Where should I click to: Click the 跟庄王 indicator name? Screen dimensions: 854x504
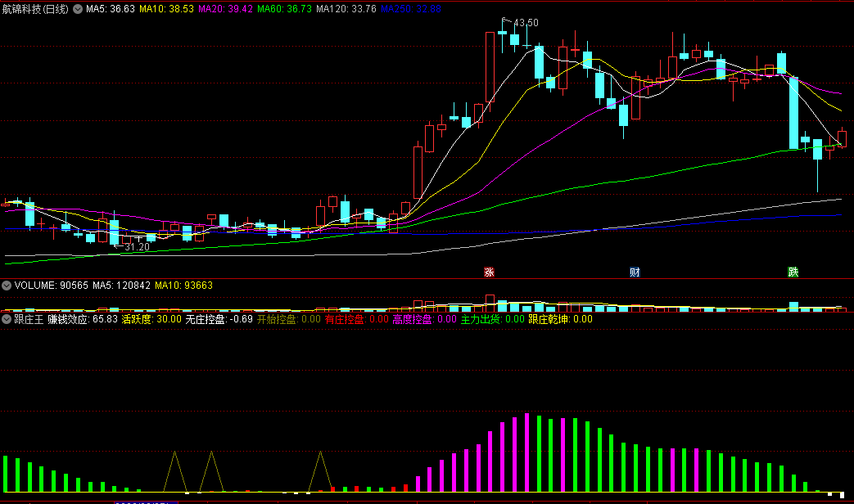click(29, 319)
